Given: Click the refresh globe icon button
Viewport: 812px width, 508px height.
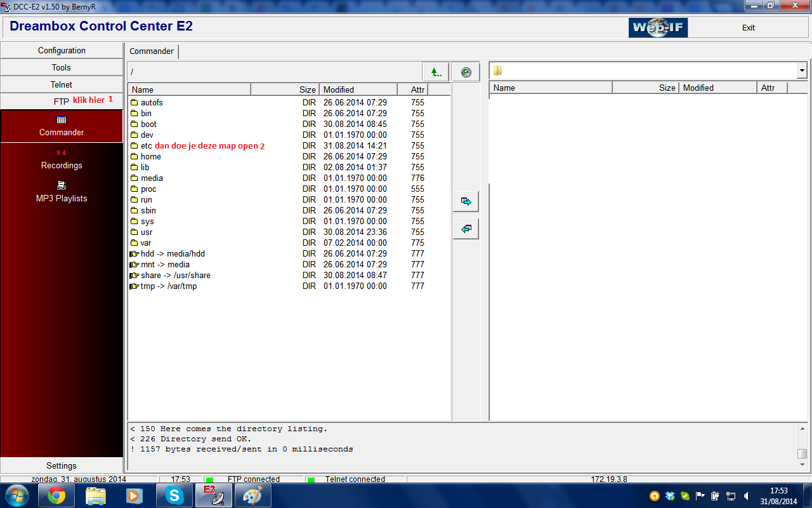Looking at the screenshot, I should (x=466, y=72).
